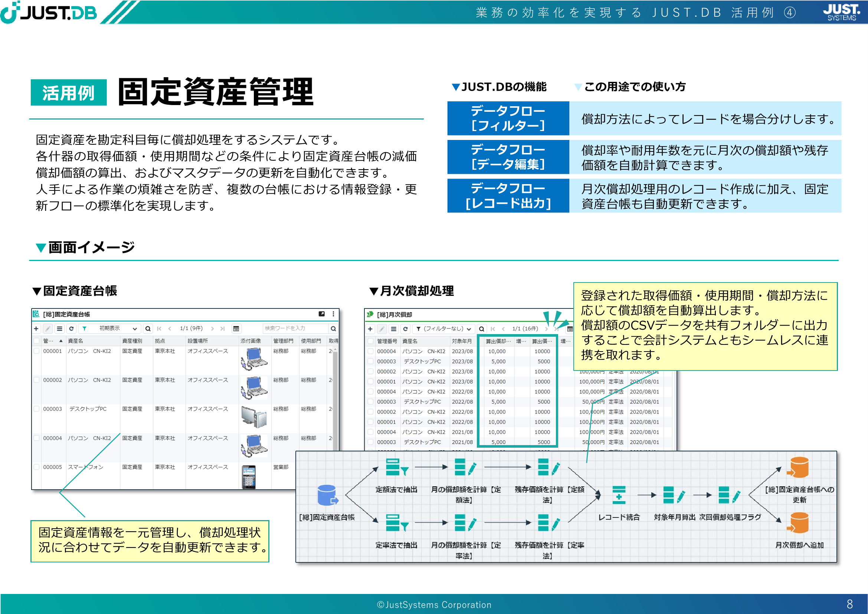Click the popout window icon of 固定資産台帳 panel
The width and height of the screenshot is (868, 614).
322,314
